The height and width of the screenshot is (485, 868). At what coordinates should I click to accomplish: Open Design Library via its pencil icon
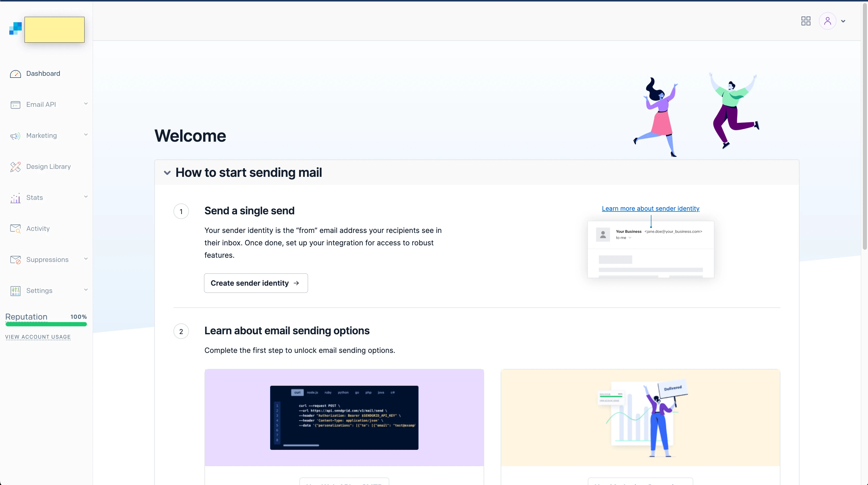click(x=15, y=167)
